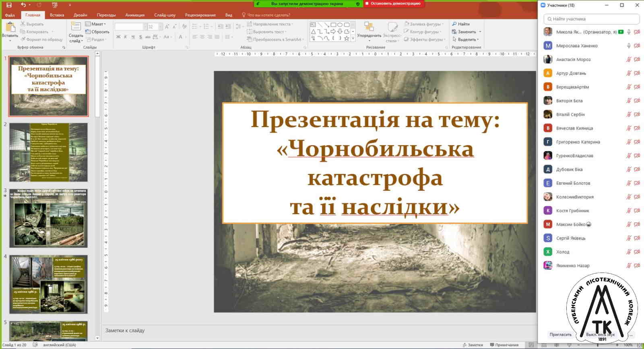Image resolution: width=644 pixels, height=349 pixels.
Task: Toggle Underline (Ч) formatting
Action: coord(133,37)
